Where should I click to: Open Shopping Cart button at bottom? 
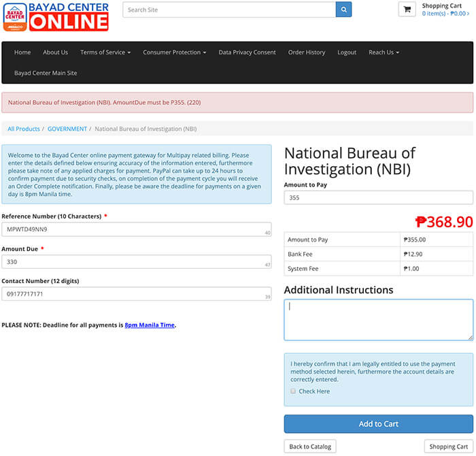tap(448, 446)
